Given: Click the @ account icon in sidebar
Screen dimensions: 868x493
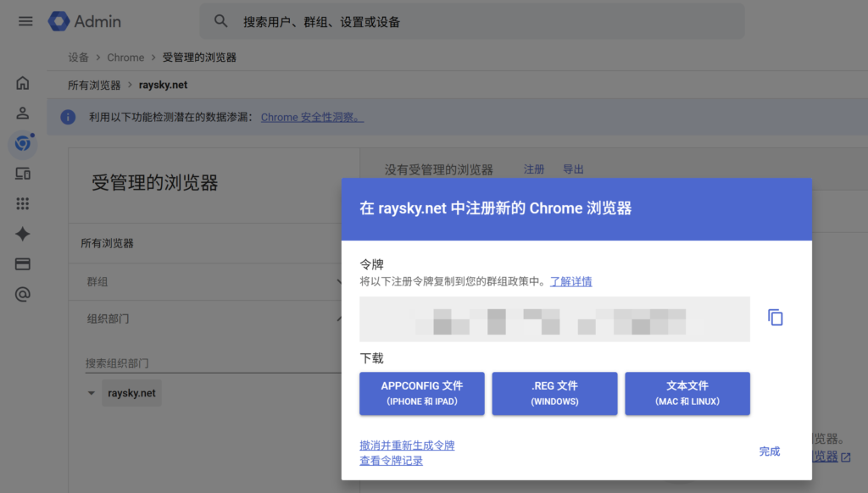Looking at the screenshot, I should click(x=23, y=295).
